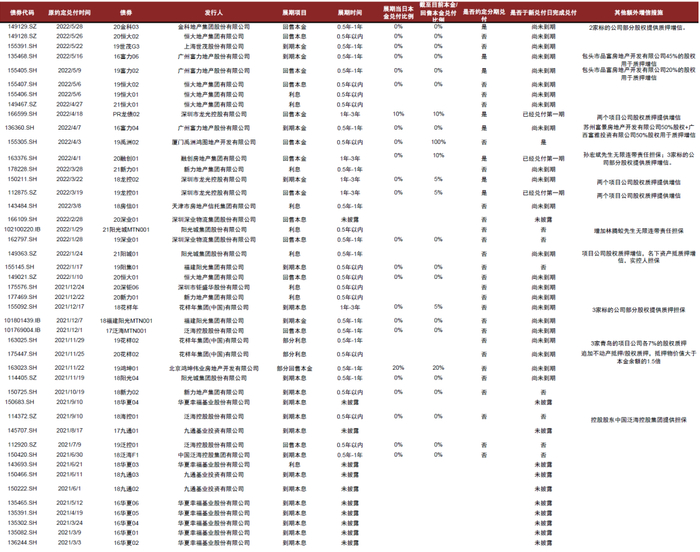Click issuer 北京鸿坤伟业房地产开发有限公司
Image resolution: width=700 pixels, height=552 pixels.
pyautogui.click(x=214, y=368)
